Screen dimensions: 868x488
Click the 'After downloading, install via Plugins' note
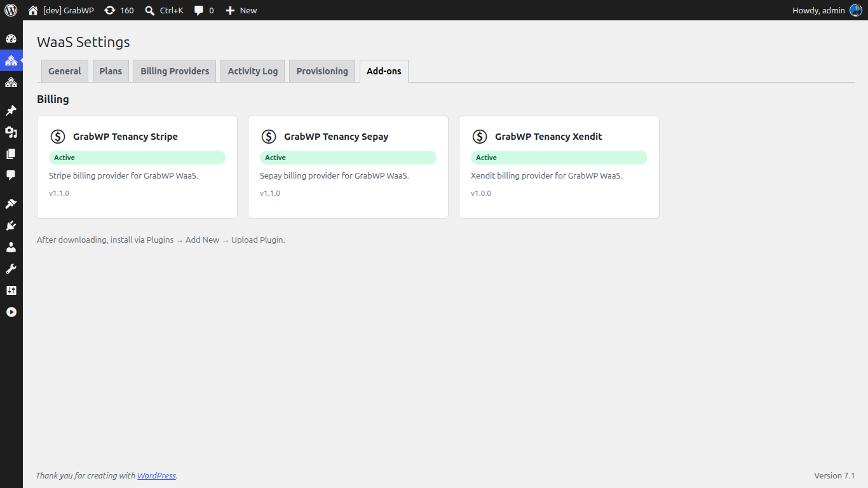(161, 240)
